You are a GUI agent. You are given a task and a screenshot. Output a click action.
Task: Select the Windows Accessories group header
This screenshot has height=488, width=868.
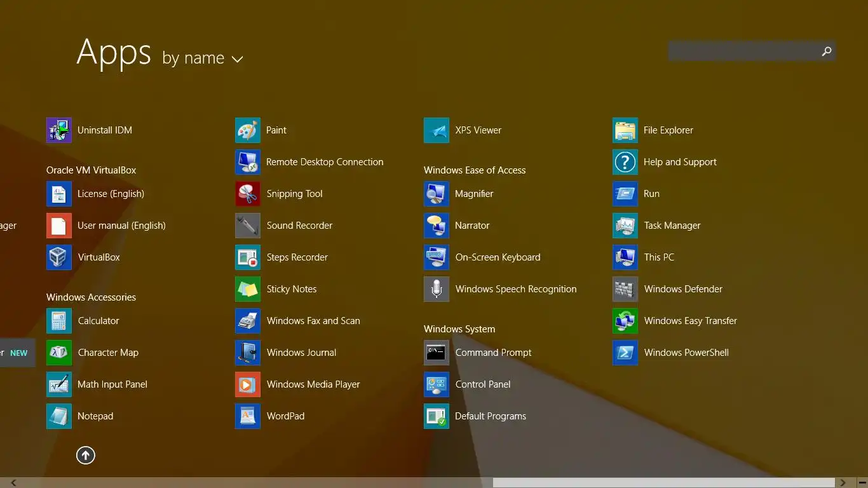click(92, 297)
